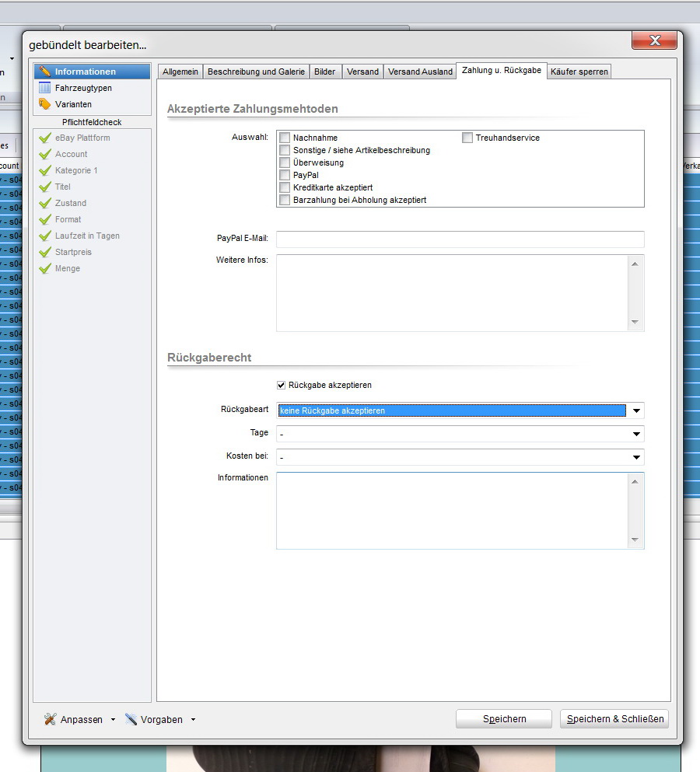Open the Rückgabeart dropdown

636,410
